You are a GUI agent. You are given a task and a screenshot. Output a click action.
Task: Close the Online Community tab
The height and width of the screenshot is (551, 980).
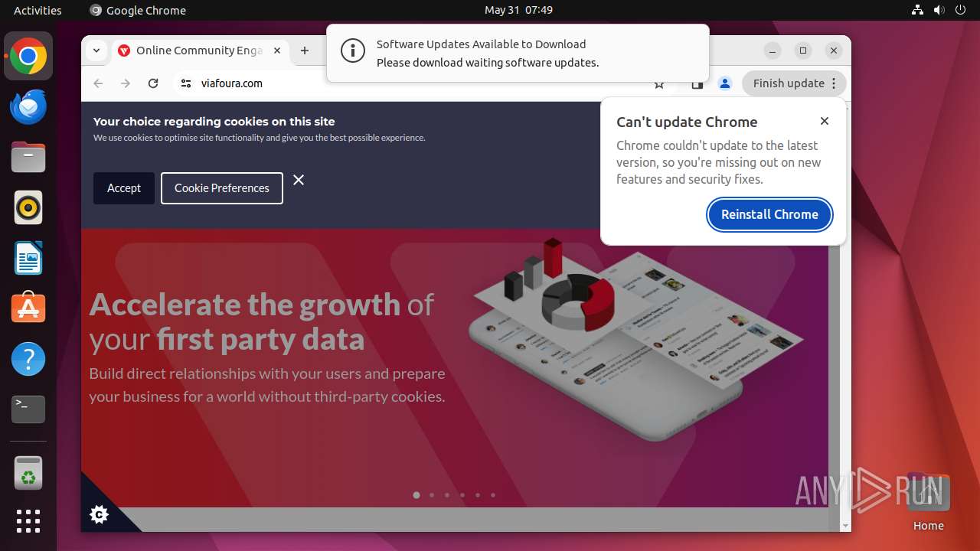277,51
